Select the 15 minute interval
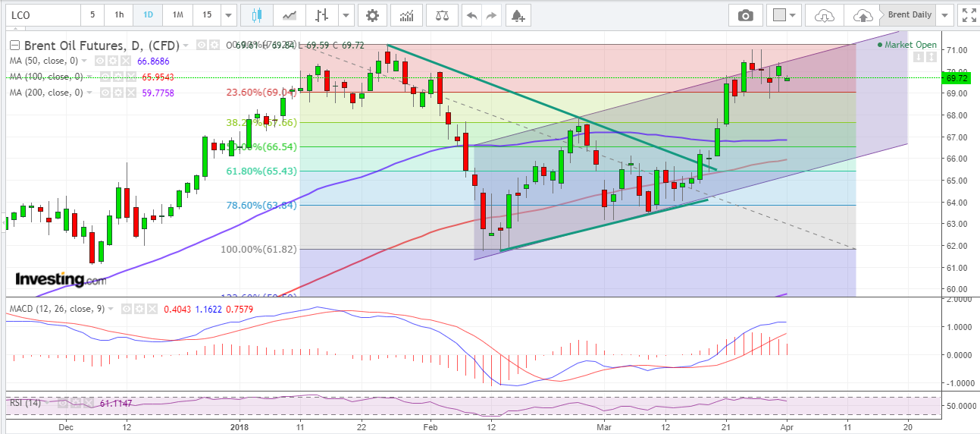The width and height of the screenshot is (980, 434). (x=206, y=14)
